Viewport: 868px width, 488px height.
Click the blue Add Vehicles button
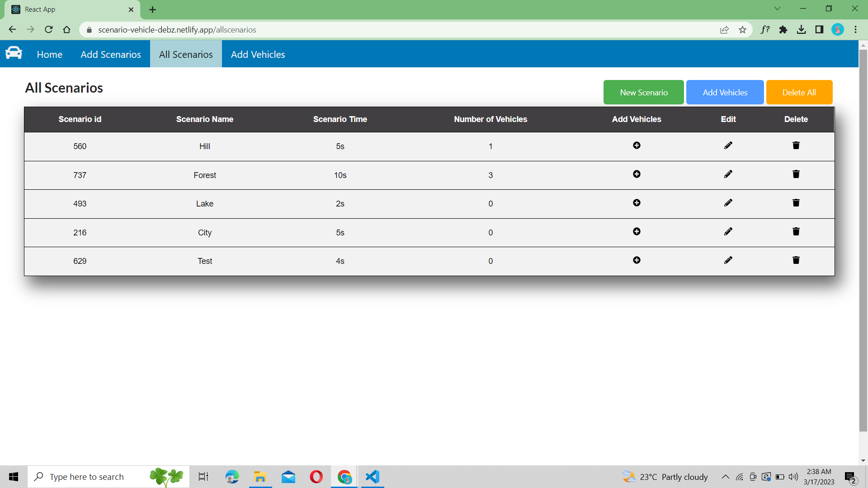tap(725, 92)
